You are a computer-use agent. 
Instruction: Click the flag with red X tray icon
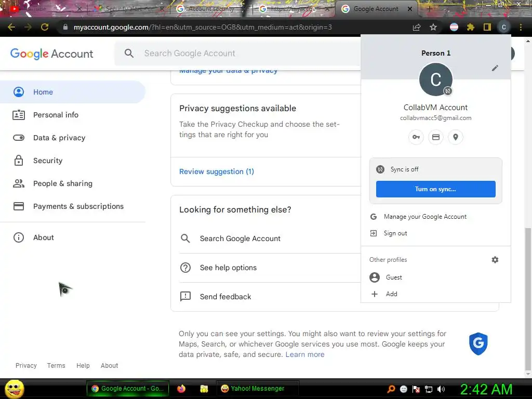click(x=416, y=389)
